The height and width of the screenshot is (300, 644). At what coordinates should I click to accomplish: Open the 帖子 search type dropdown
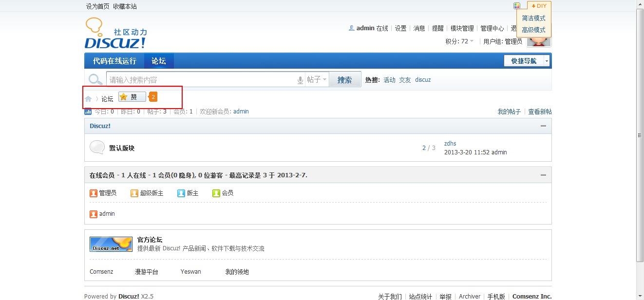click(x=317, y=79)
